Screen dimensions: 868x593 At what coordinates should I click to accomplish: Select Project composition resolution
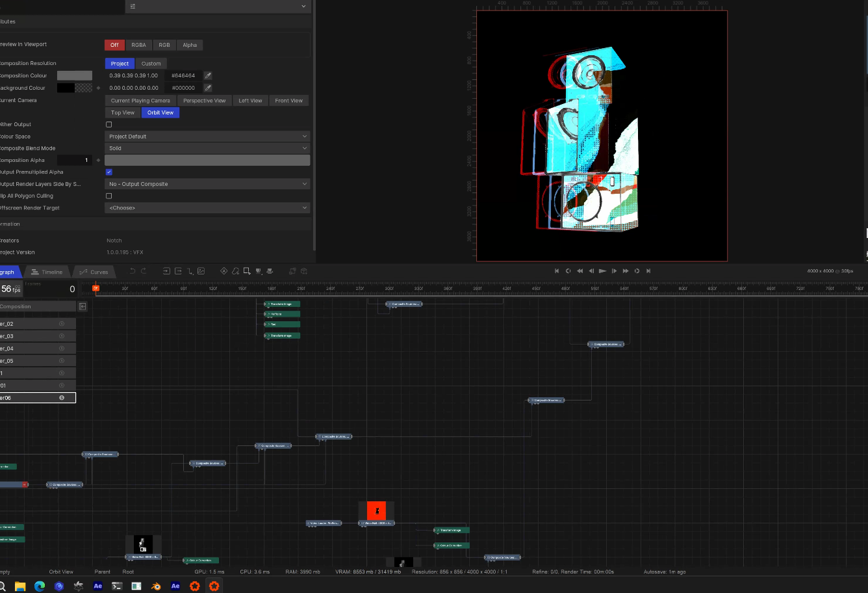coord(120,64)
